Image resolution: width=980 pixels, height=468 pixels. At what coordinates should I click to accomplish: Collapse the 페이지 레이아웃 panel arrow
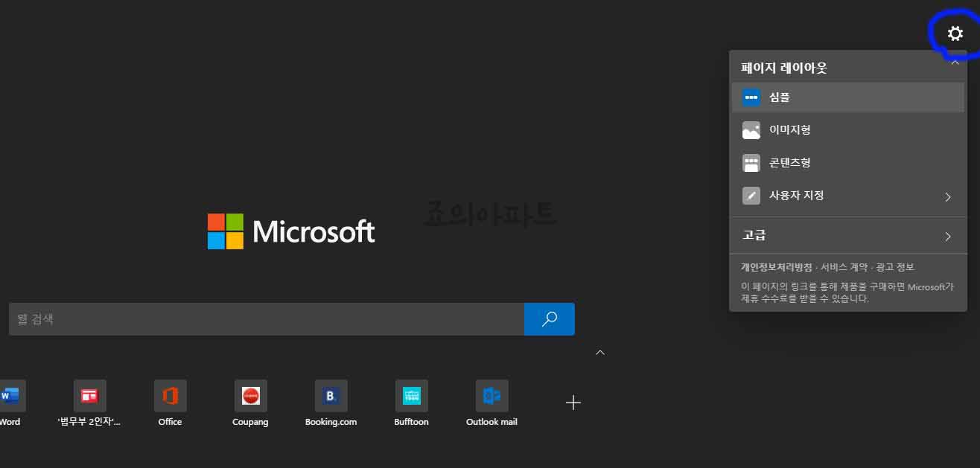tap(955, 63)
